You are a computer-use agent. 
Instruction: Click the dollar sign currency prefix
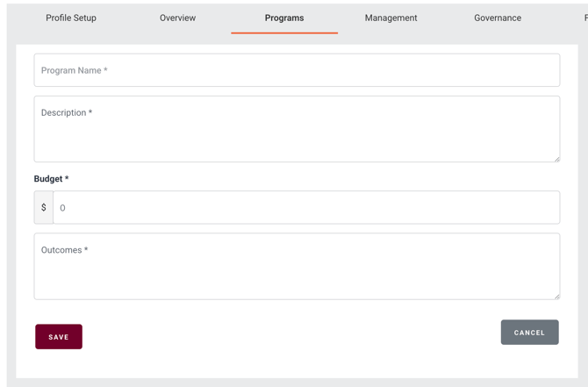pos(44,208)
